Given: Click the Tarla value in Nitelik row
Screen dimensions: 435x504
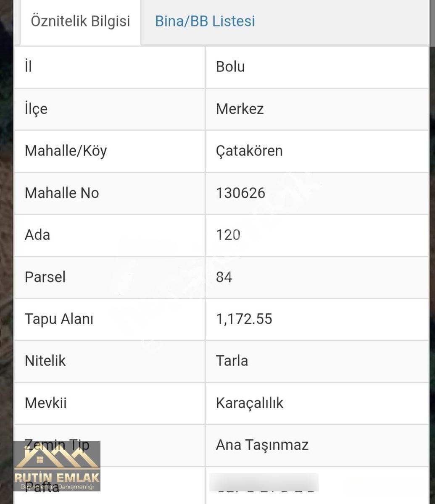Looking at the screenshot, I should 232,361.
